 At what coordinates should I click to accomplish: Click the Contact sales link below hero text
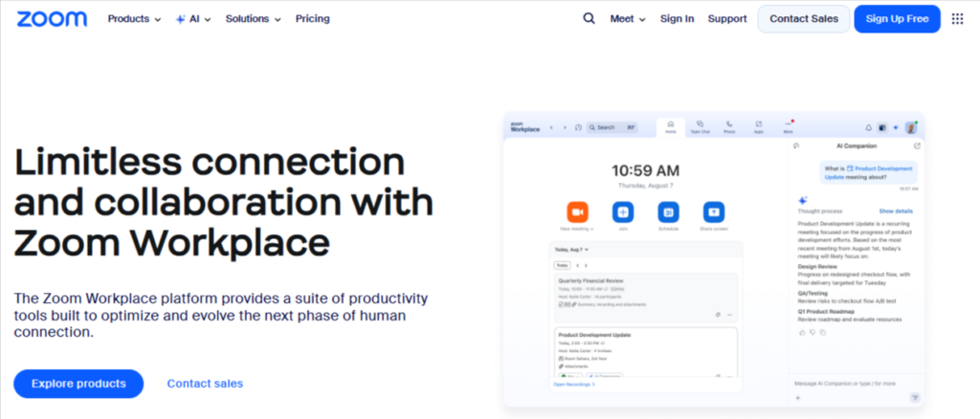tap(205, 384)
